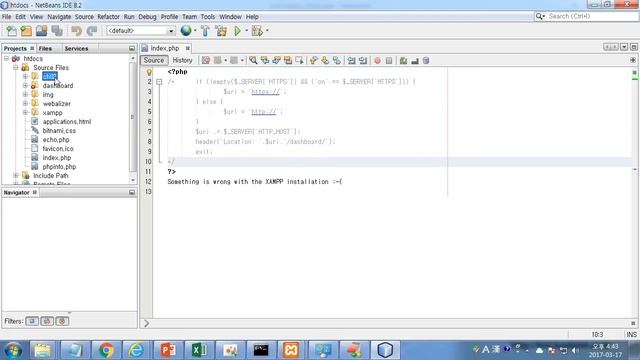Click the Previous Bookmark icon
This screenshot has width=640, height=360.
(x=313, y=60)
